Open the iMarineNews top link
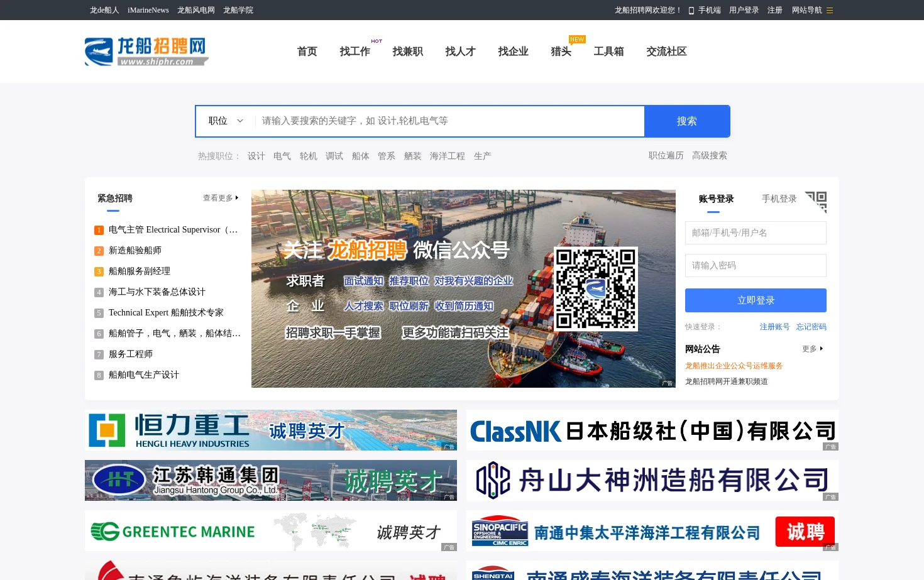The image size is (924, 580). [x=148, y=10]
